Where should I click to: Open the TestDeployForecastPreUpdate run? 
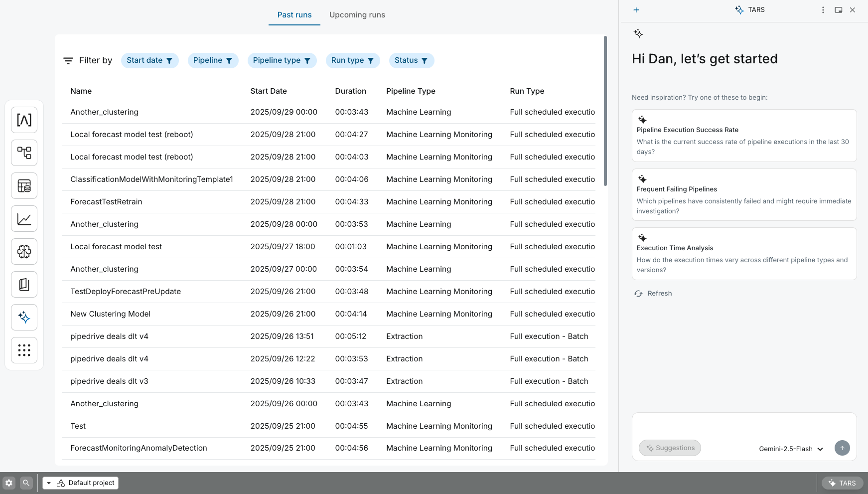(x=328, y=292)
